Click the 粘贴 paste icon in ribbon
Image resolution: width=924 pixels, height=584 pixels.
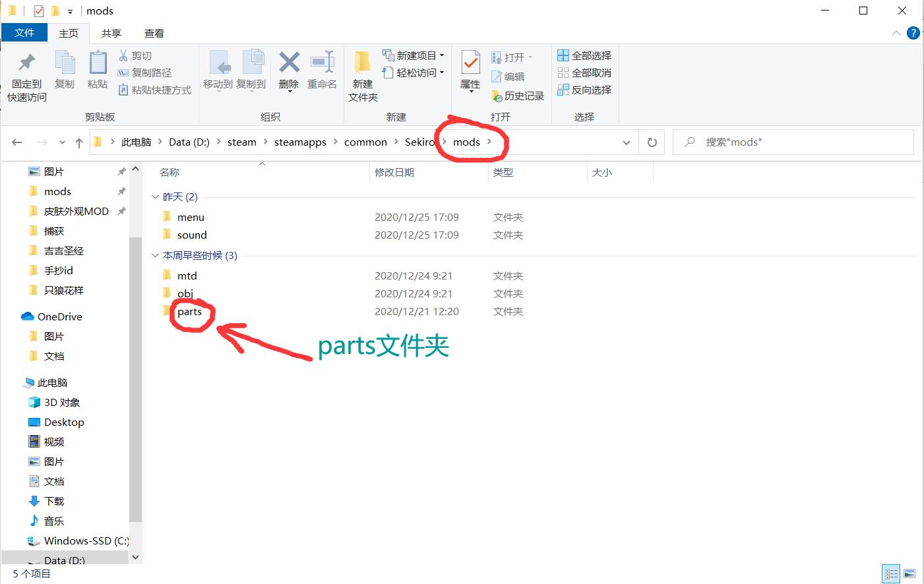pyautogui.click(x=98, y=63)
